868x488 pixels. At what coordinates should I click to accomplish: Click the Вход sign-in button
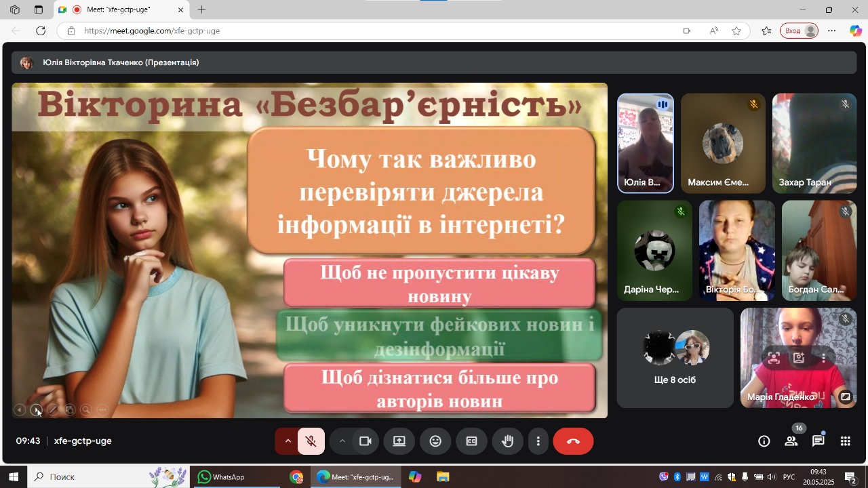tap(800, 30)
